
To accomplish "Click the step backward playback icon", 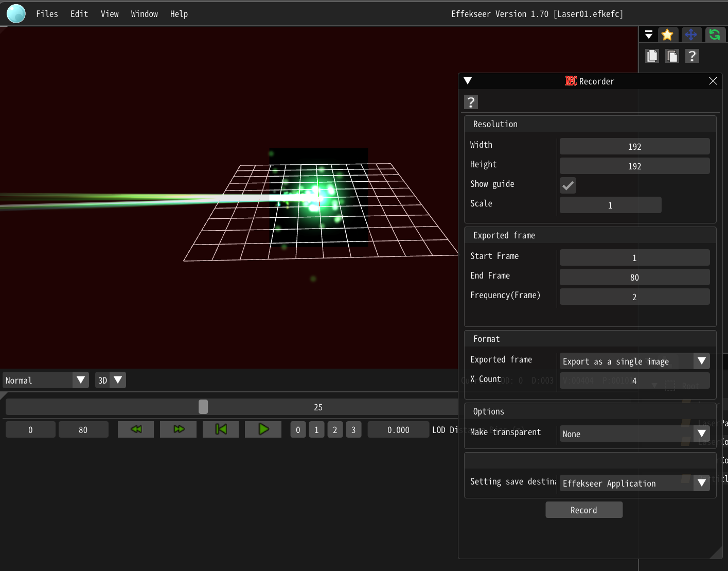I will point(136,429).
